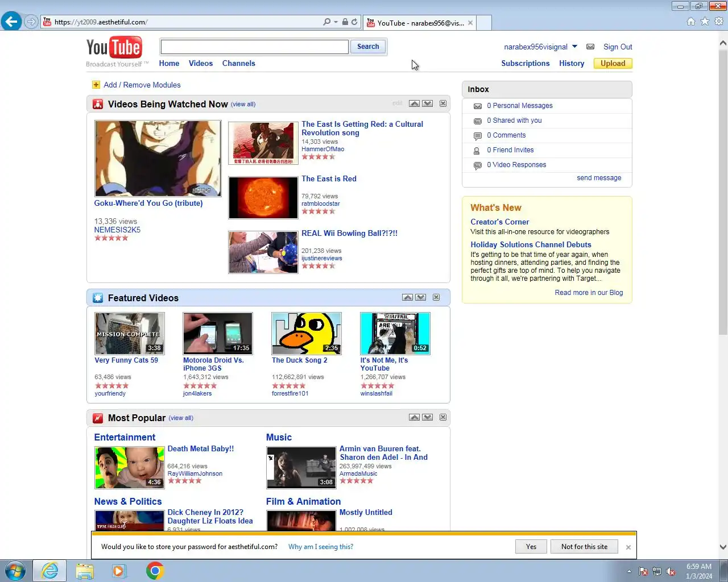Launch Google Chrome from the taskbar
Viewport: 728px width, 582px height.
click(x=155, y=571)
